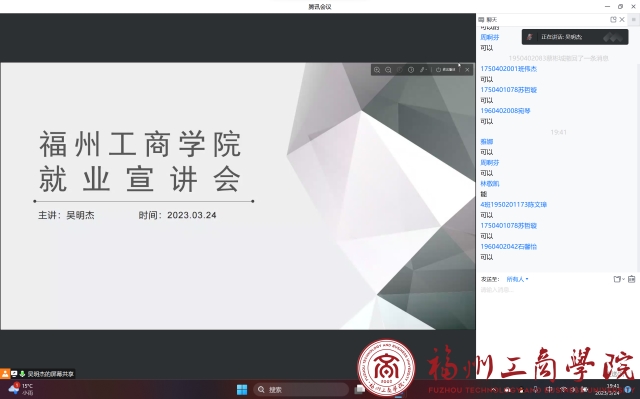Click the screen sharing indicator label at bottom left
640x399 pixels.
click(x=51, y=374)
